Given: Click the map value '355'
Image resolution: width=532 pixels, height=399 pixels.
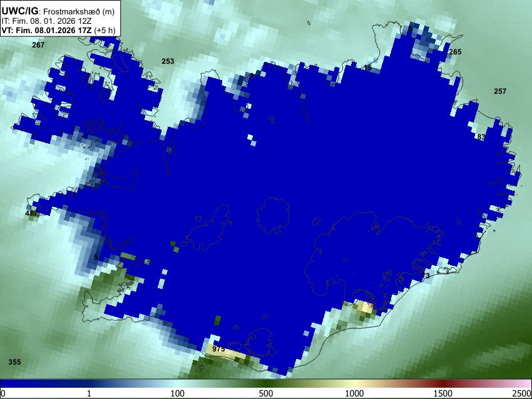Looking at the screenshot, I should point(14,362).
